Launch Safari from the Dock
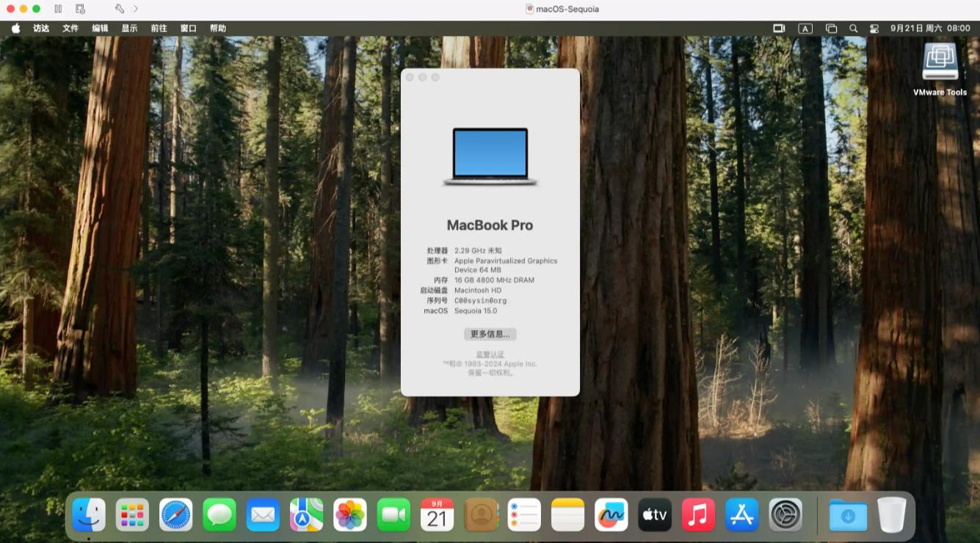The image size is (980, 543). pyautogui.click(x=176, y=514)
